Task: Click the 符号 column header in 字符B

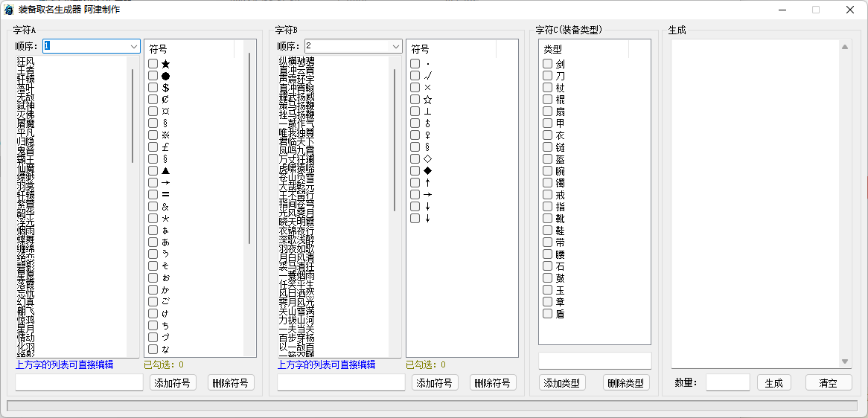Action: click(x=451, y=49)
